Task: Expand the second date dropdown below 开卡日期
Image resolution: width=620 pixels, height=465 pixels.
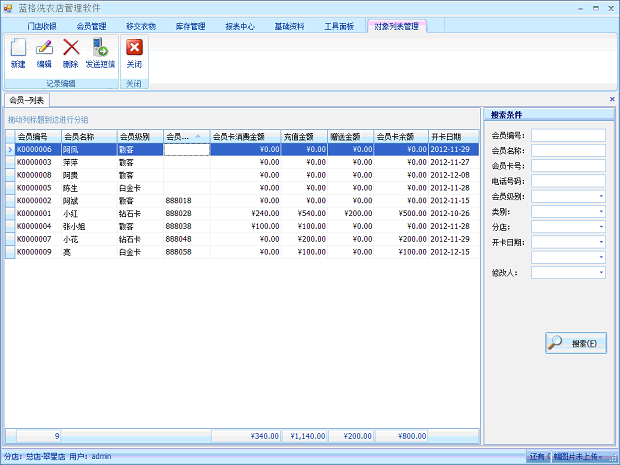Action: click(601, 257)
